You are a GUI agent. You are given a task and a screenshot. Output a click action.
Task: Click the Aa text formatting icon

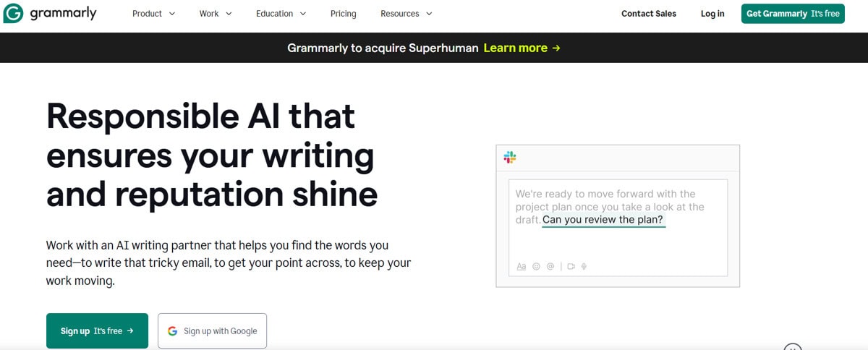click(x=521, y=266)
